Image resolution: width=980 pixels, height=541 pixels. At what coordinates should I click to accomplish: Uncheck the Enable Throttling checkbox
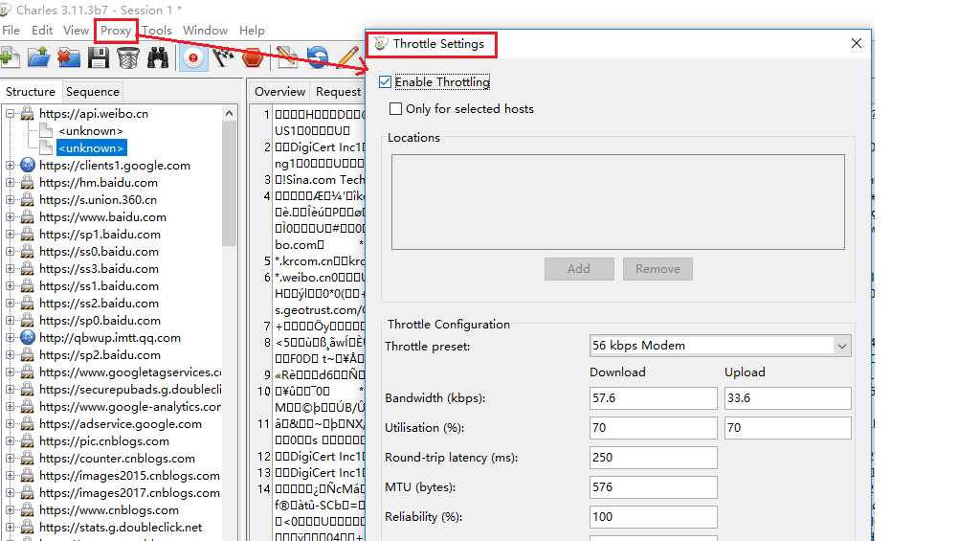(385, 82)
